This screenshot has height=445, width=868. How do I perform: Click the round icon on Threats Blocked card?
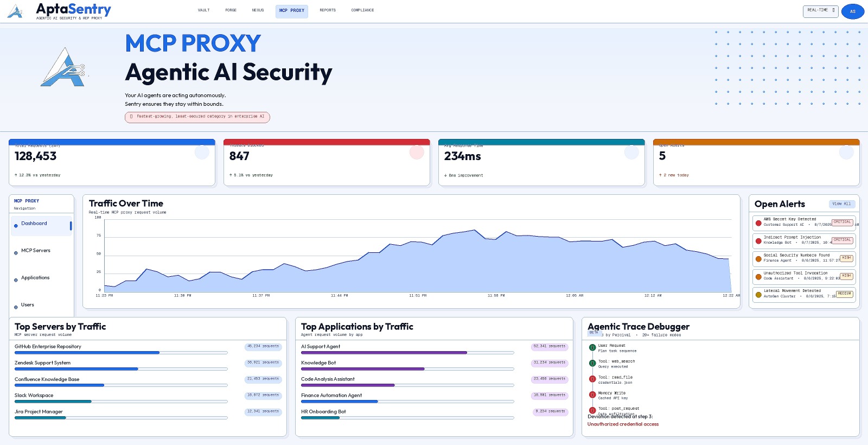(417, 152)
